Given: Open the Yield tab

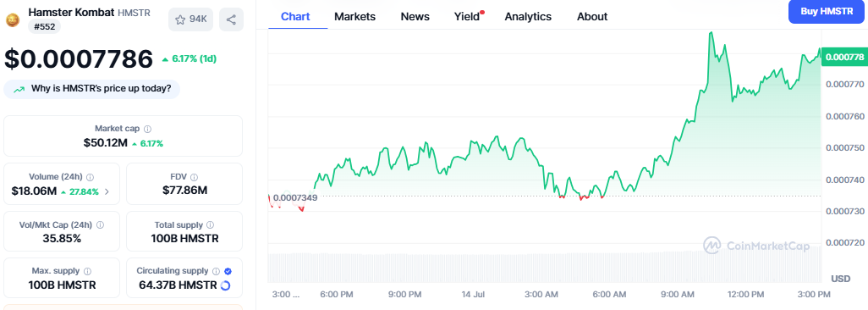Looking at the screenshot, I should tap(467, 17).
